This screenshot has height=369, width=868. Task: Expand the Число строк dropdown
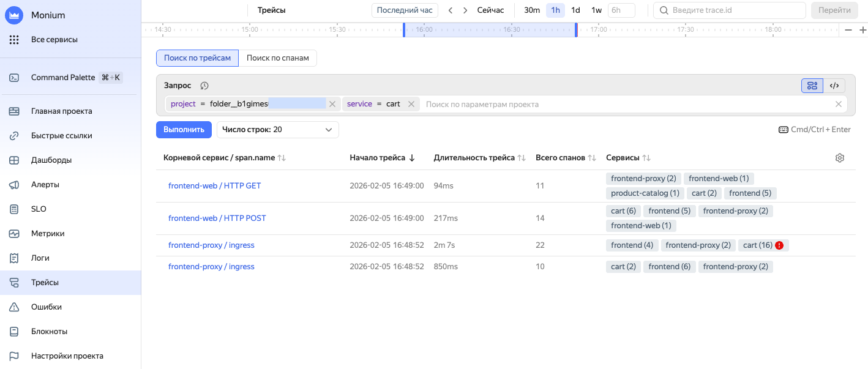pos(277,130)
